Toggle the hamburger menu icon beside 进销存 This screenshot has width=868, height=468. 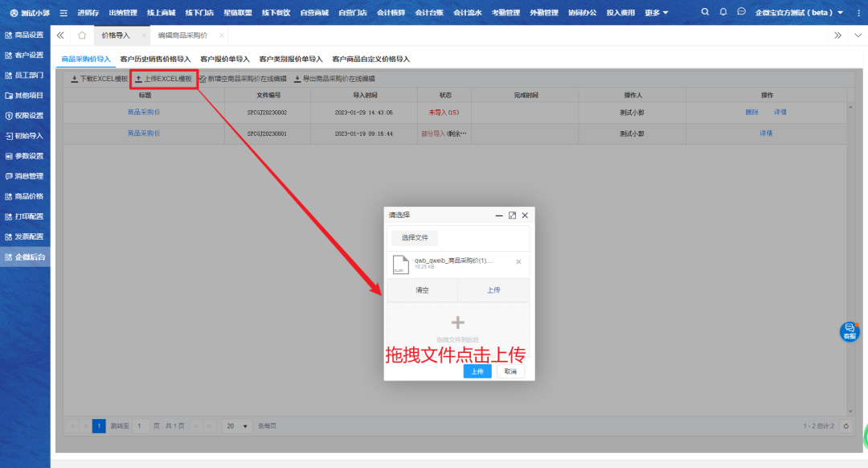[x=63, y=13]
